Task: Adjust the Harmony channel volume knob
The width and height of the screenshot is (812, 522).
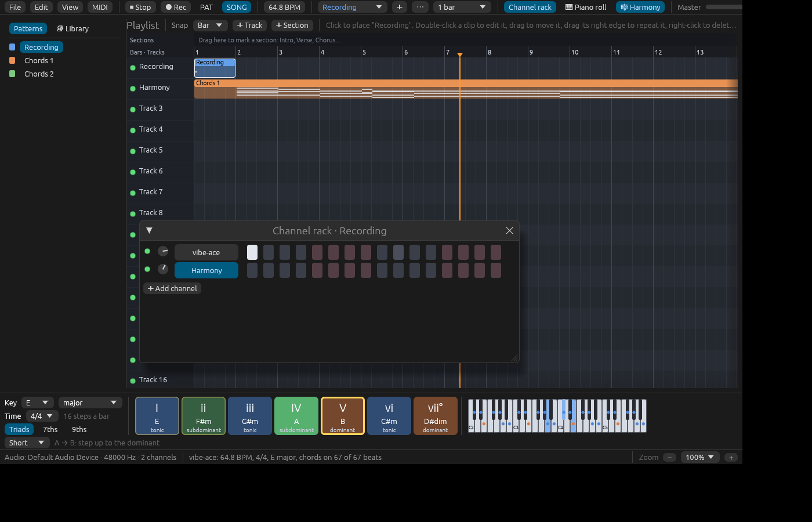Action: click(163, 269)
